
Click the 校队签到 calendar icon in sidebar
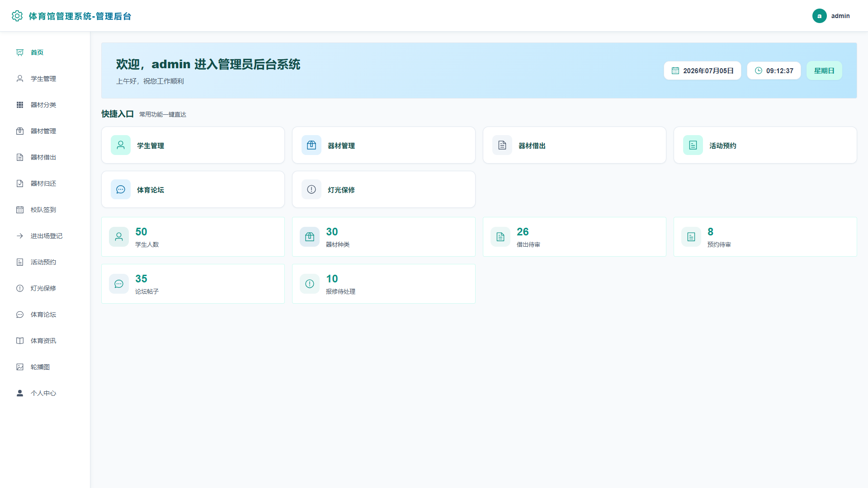pyautogui.click(x=20, y=210)
